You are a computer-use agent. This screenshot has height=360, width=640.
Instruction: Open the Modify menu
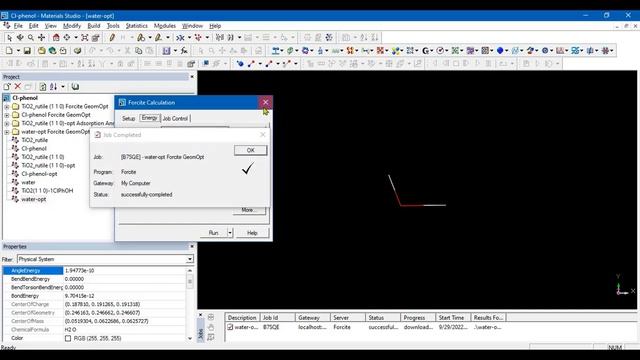[x=72, y=26]
